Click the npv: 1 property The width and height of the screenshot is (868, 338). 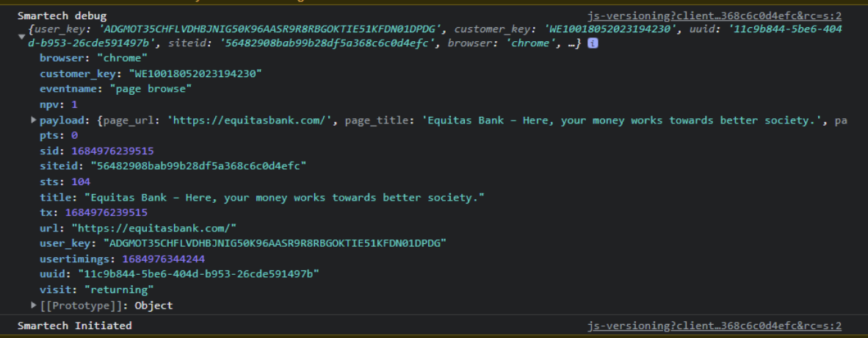click(58, 104)
